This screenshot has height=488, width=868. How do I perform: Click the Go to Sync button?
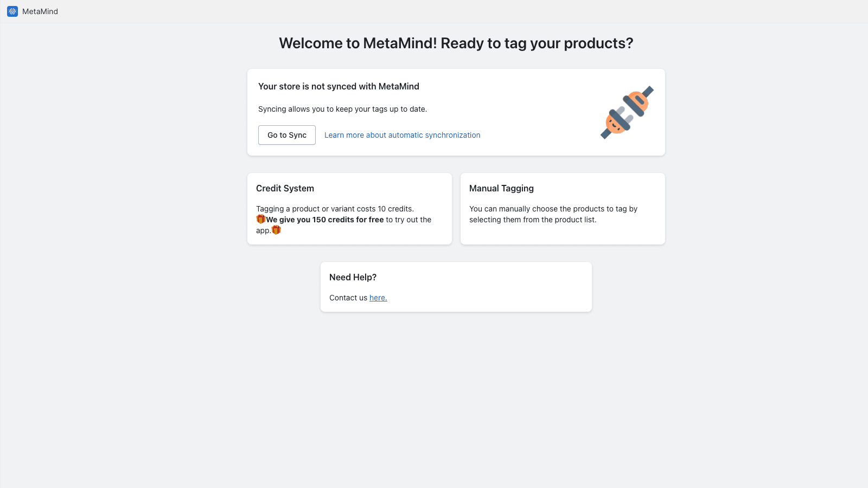point(286,135)
